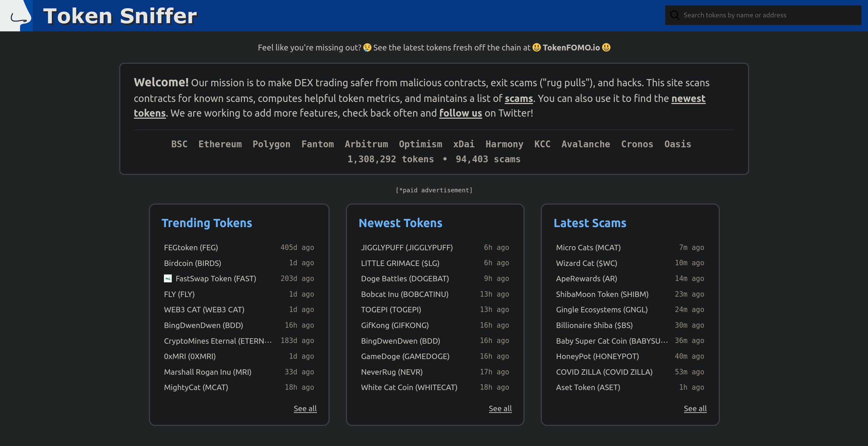Image resolution: width=868 pixels, height=446 pixels.
Task: See all Latest Scams
Action: point(695,408)
